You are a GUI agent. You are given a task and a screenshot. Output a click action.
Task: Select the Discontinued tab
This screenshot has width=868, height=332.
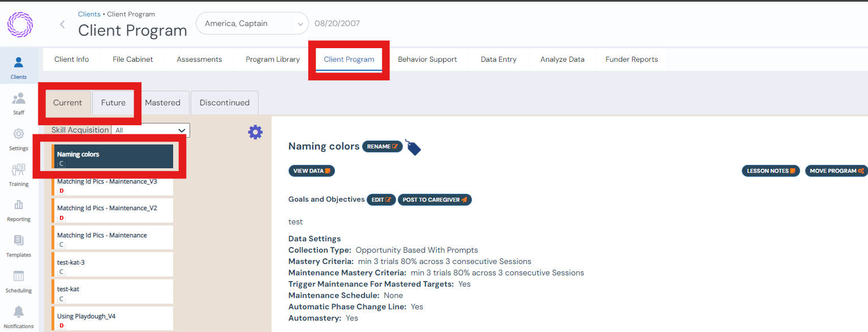(224, 103)
